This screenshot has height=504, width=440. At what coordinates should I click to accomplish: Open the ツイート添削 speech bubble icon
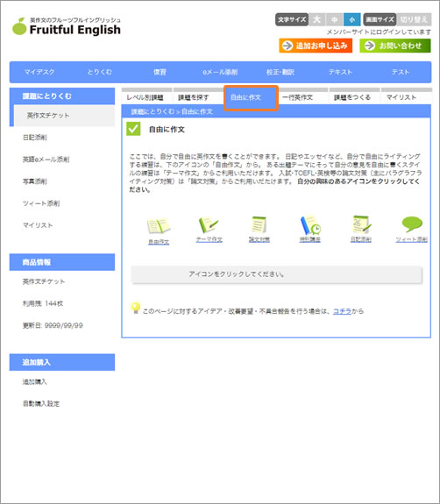pos(412,224)
